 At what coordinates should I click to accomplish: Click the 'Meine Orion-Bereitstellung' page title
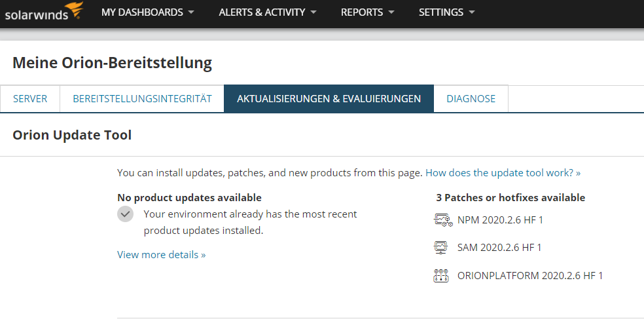tap(112, 63)
